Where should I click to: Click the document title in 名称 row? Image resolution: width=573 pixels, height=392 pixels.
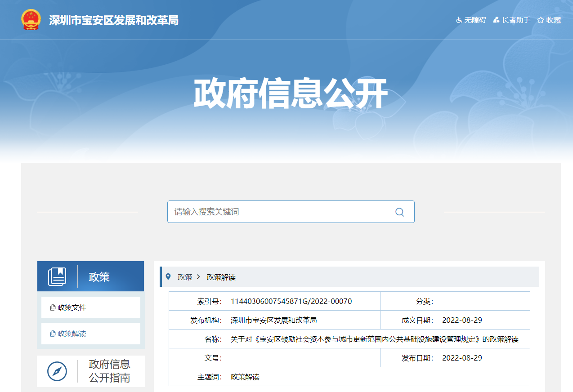coord(374,339)
